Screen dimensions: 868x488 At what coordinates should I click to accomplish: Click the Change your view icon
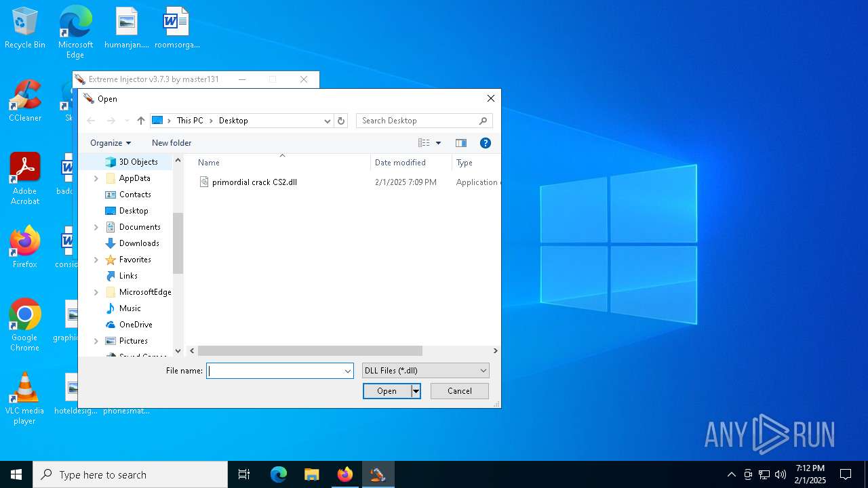pyautogui.click(x=424, y=143)
